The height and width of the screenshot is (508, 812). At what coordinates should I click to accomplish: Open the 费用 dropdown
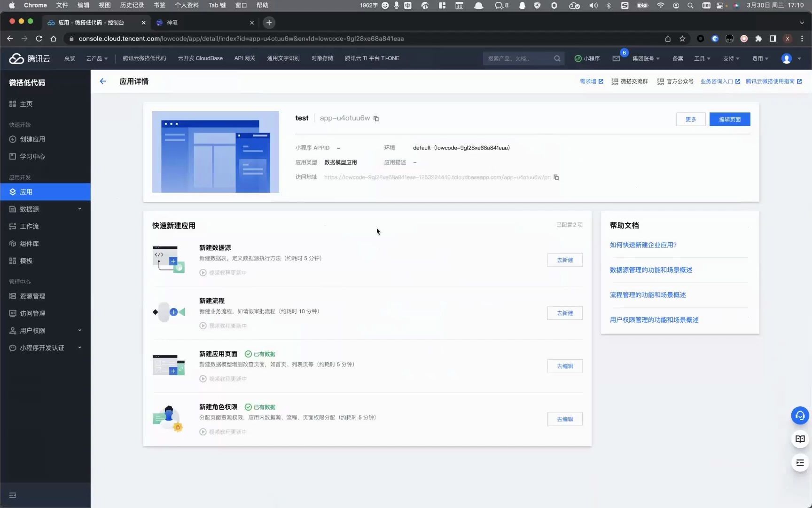click(x=760, y=59)
